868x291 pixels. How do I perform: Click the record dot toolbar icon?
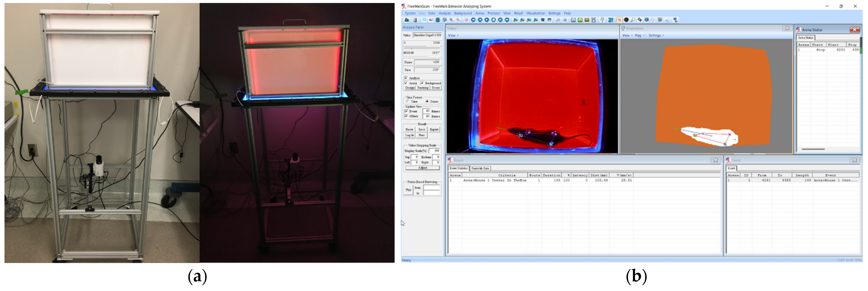[x=467, y=20]
